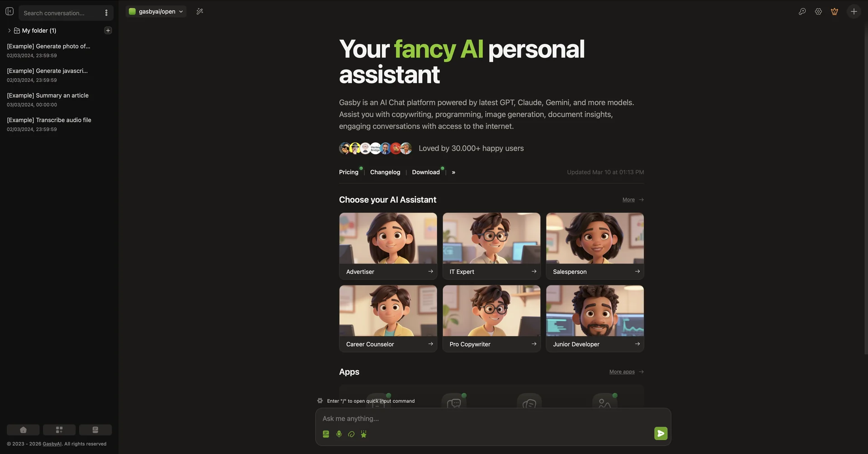Open the API key icon in the top bar
This screenshot has height=454, width=868.
[x=802, y=11]
